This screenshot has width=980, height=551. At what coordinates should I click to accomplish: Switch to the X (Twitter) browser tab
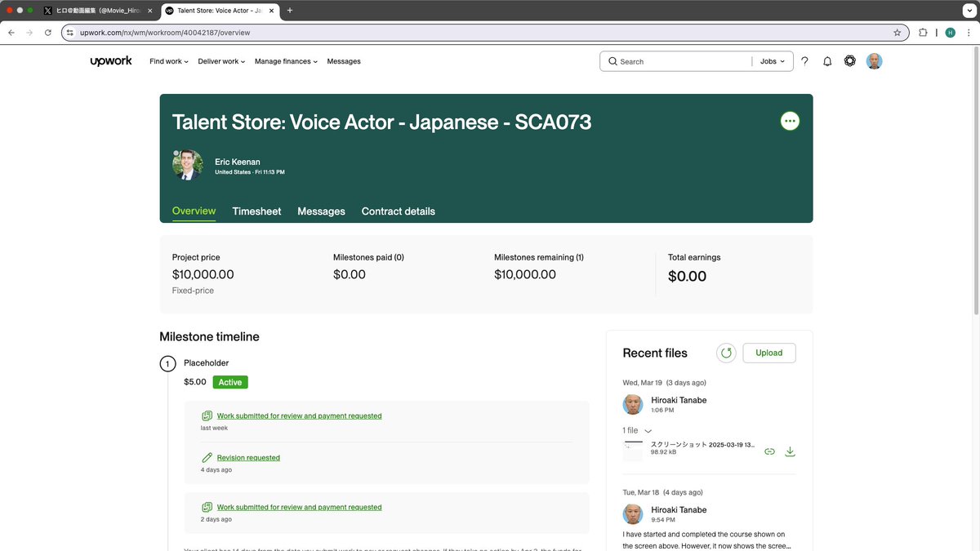97,11
